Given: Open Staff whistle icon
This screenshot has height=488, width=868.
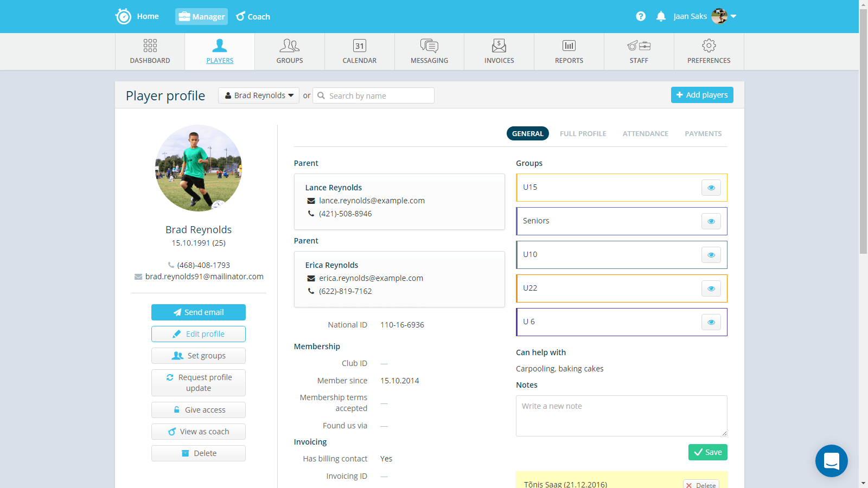Looking at the screenshot, I should [639, 46].
